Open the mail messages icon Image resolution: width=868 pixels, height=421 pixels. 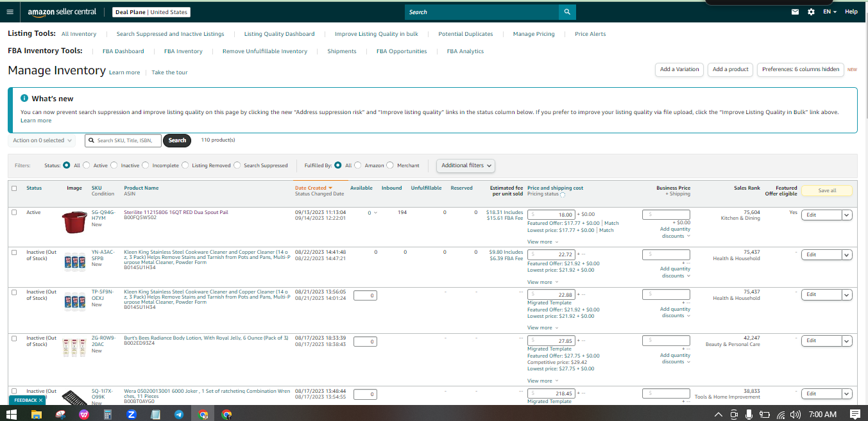(796, 12)
